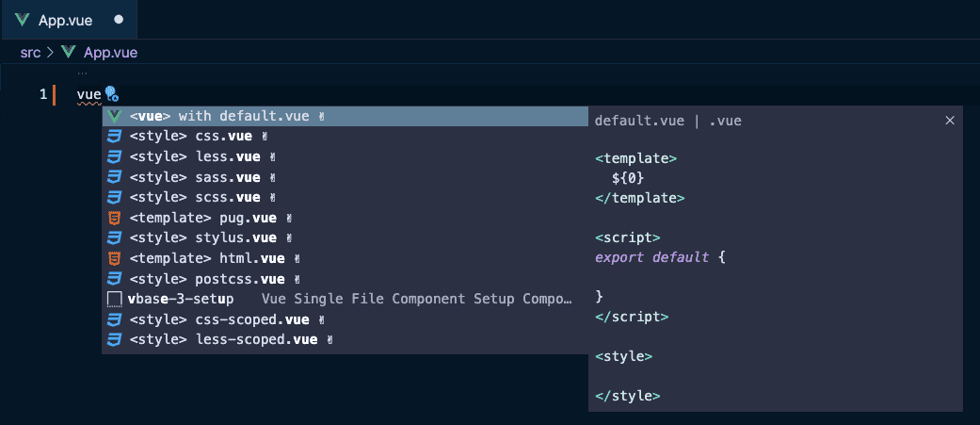
Task: Click CSS icon beside postcss.vue suggestion
Action: point(114,279)
